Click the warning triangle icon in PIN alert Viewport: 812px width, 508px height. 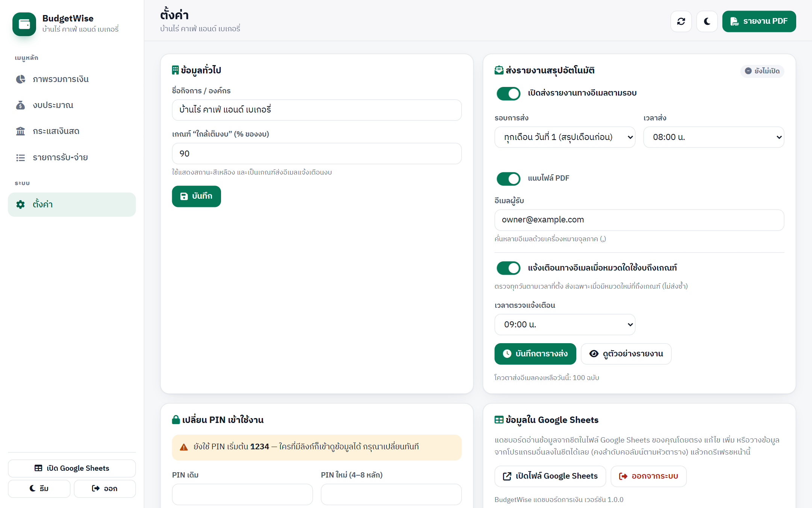[184, 447]
